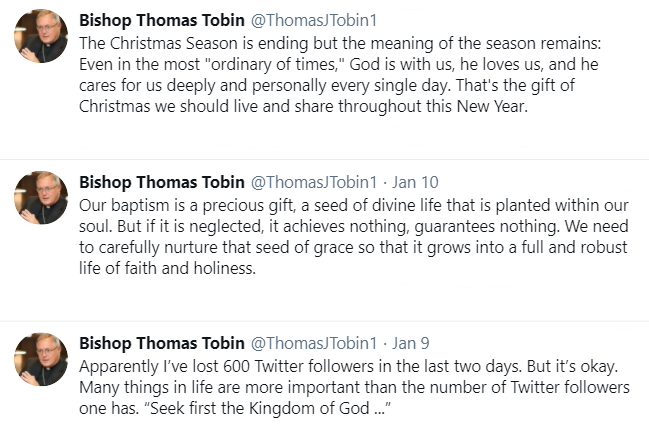Click the @ThomasJTobin1 handle next to Jan 9
Screen dimensions: 649x425
pyautogui.click(x=314, y=343)
